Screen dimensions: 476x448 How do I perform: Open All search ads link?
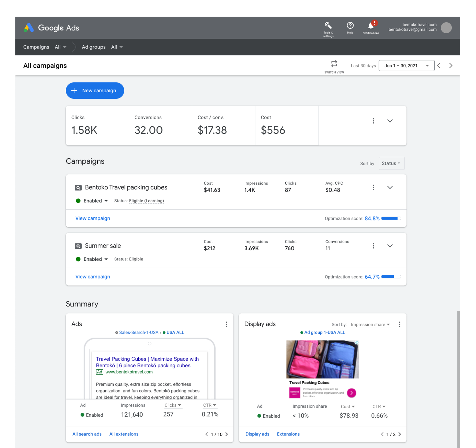[87, 434]
